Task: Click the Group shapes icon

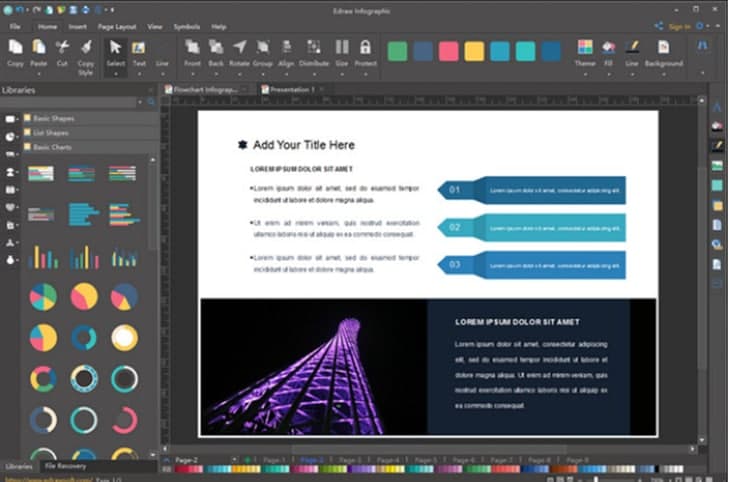Action: (x=263, y=47)
